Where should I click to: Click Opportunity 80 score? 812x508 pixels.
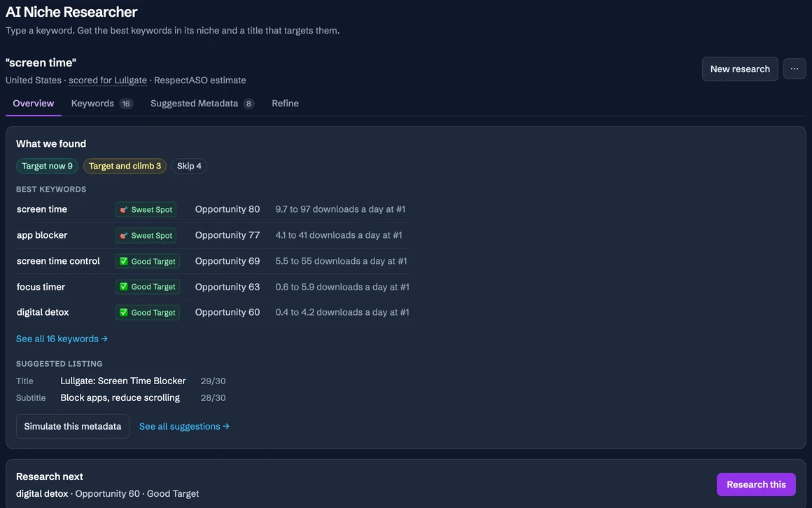click(x=227, y=209)
